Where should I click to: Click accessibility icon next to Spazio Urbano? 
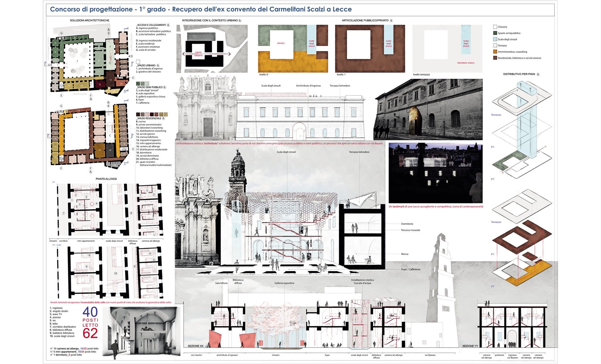[158, 66]
